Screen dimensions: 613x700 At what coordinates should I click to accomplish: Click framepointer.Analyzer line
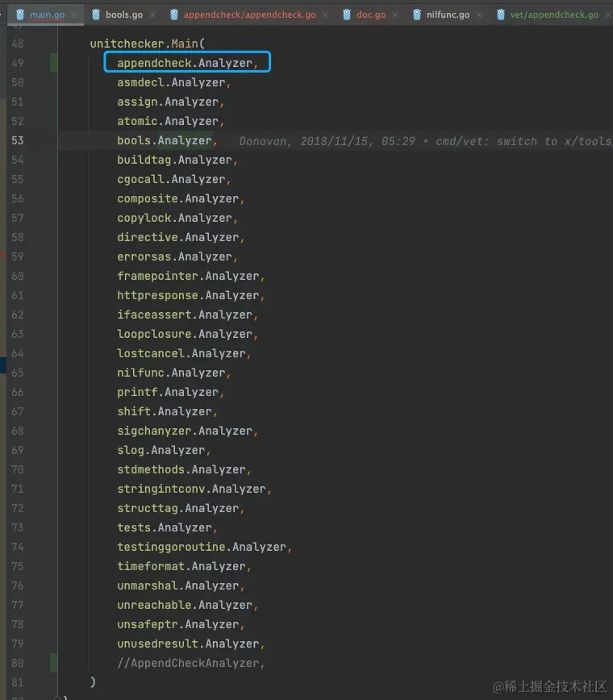point(191,276)
